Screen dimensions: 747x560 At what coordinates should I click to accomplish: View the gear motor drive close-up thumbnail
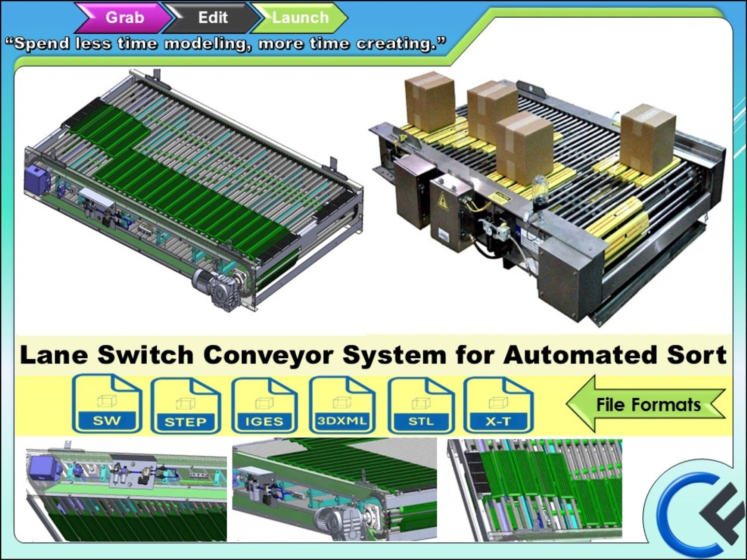point(335,489)
